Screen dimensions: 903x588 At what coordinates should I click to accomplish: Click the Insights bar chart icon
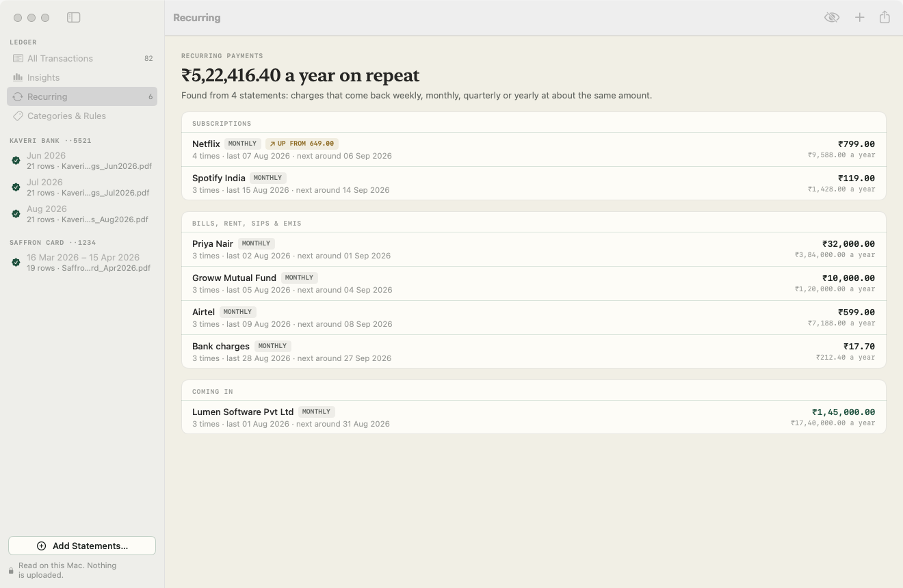(18, 77)
